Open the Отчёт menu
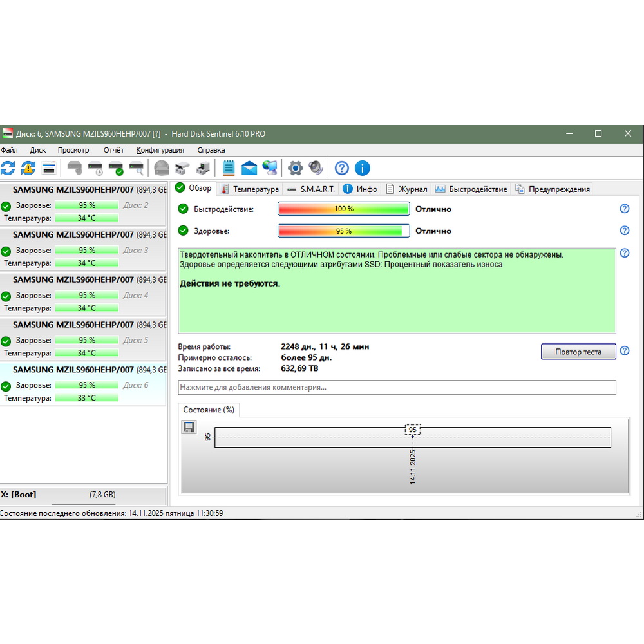644x644 pixels. pos(113,150)
